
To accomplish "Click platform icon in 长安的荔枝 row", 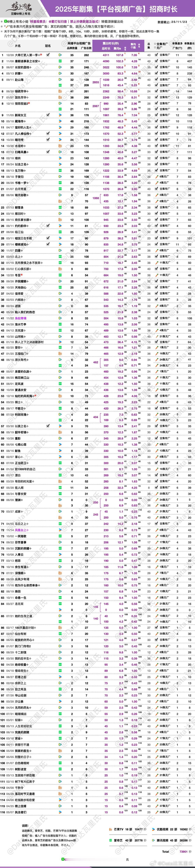I will [x=60, y=67].
